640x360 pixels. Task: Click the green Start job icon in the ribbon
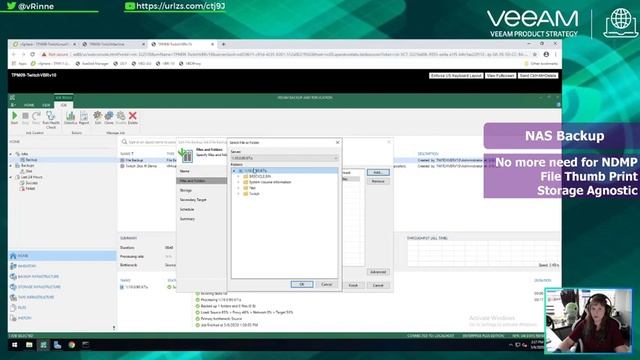tap(14, 116)
